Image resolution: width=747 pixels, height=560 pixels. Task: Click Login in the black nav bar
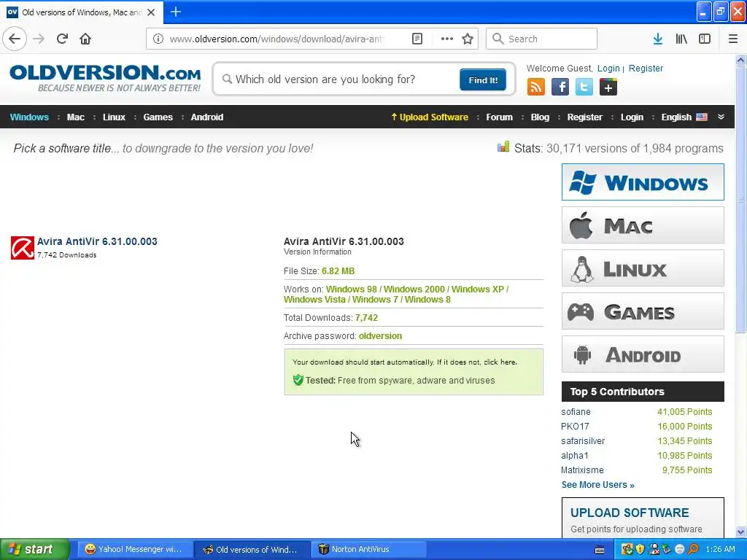(632, 117)
